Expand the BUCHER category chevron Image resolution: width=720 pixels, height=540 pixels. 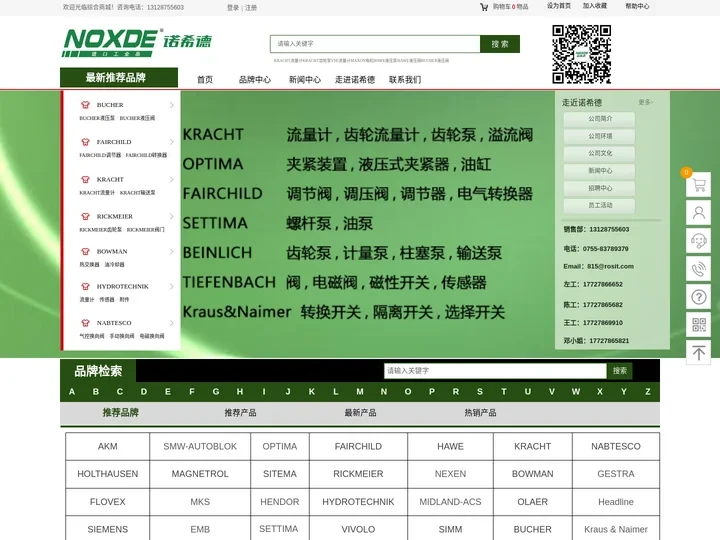(171, 105)
